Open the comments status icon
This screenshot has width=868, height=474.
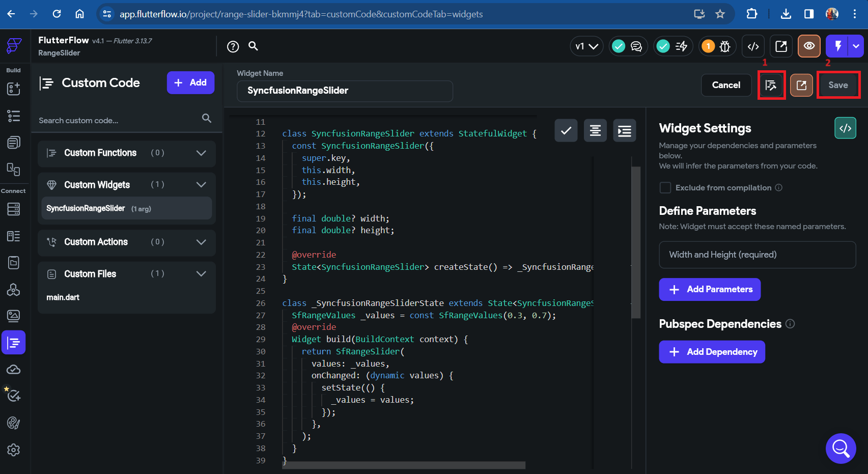click(636, 46)
